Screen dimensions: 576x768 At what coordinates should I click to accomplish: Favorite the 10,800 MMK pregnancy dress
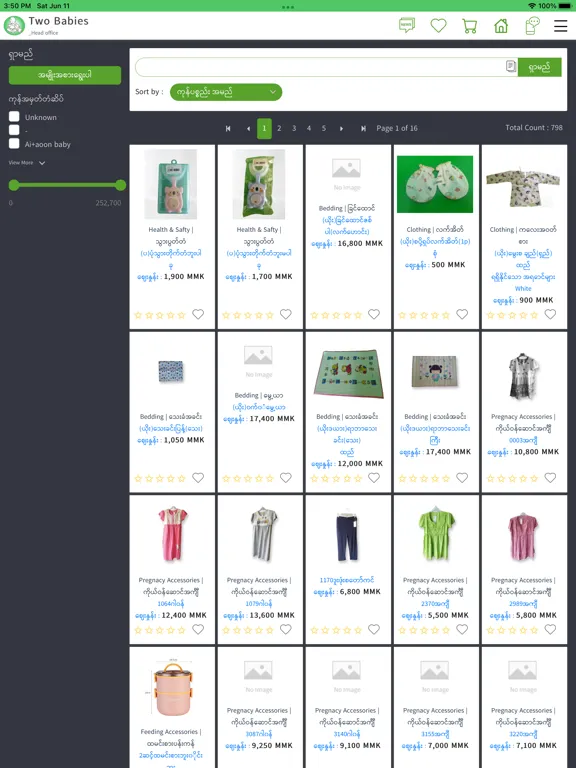(550, 478)
